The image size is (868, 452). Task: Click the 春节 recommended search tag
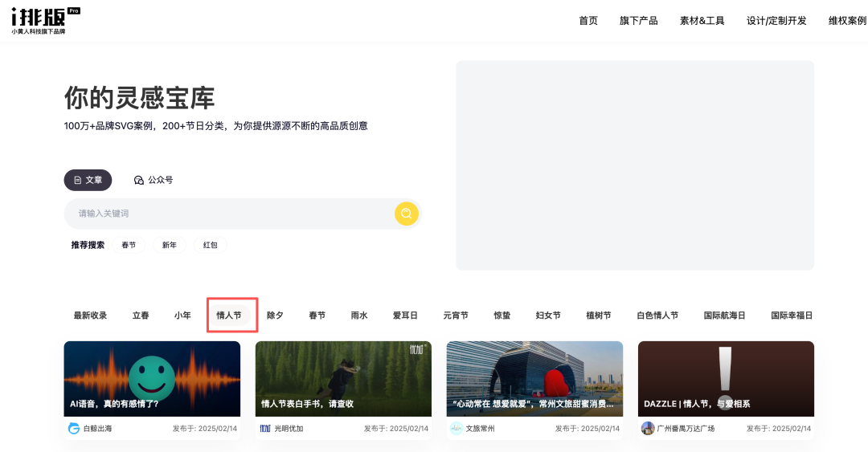click(x=129, y=245)
